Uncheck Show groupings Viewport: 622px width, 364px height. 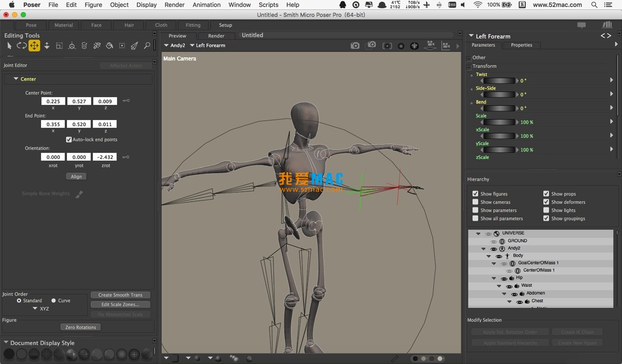[546, 218]
